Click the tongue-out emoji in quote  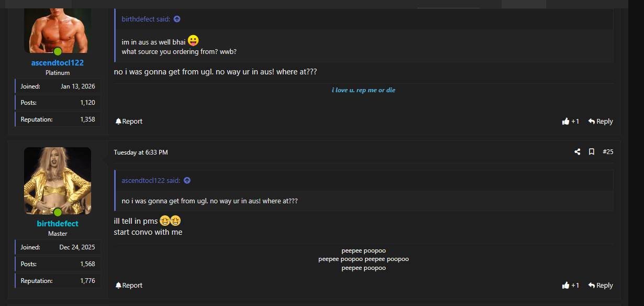tap(193, 40)
